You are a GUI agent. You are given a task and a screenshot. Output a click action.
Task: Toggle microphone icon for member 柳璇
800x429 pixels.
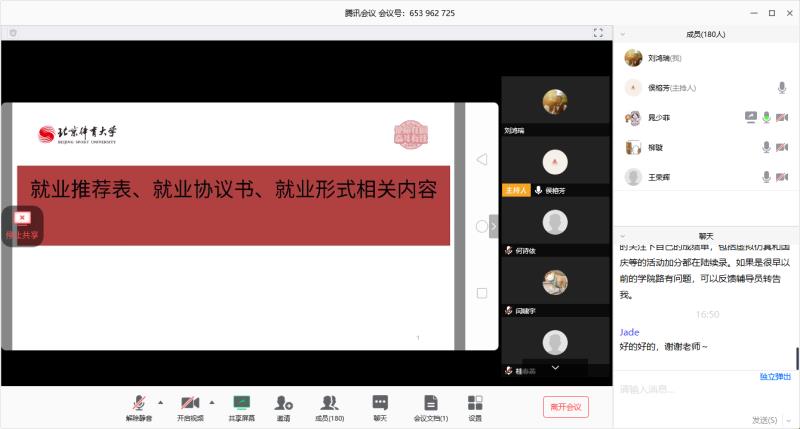click(767, 147)
